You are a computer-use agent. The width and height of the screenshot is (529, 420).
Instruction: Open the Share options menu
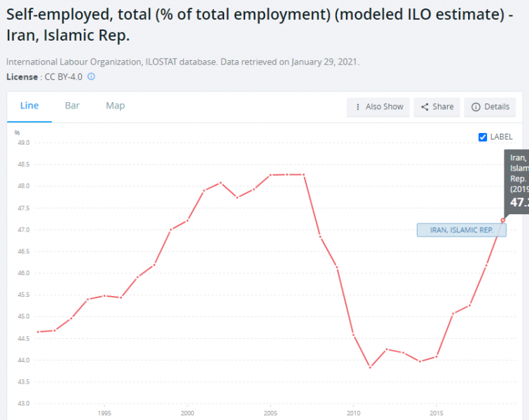click(437, 107)
